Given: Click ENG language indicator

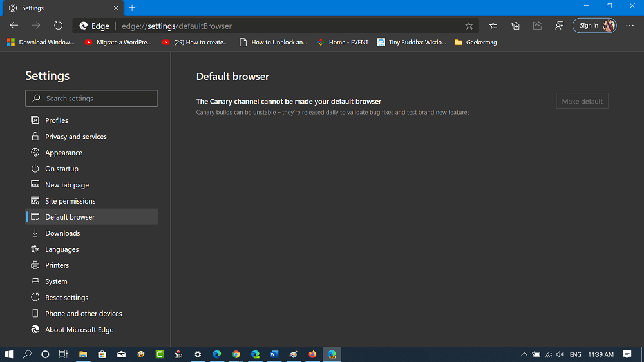Looking at the screenshot, I should (575, 354).
